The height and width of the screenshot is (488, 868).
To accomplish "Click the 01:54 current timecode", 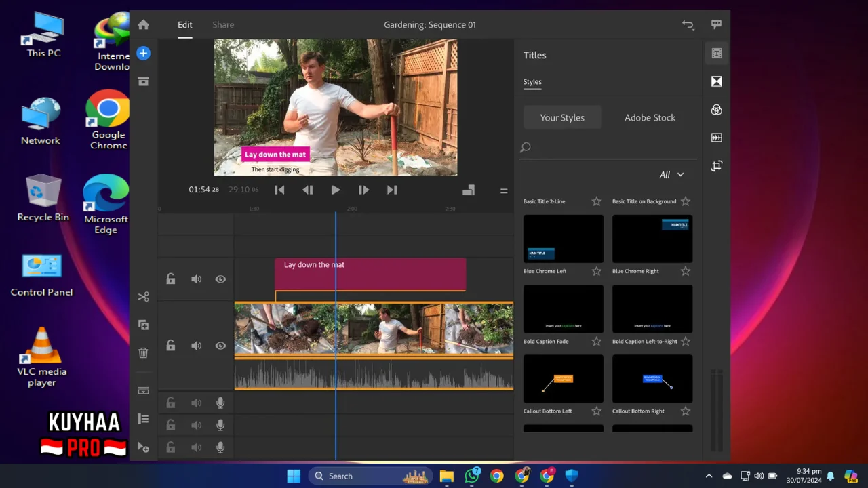I will [203, 190].
